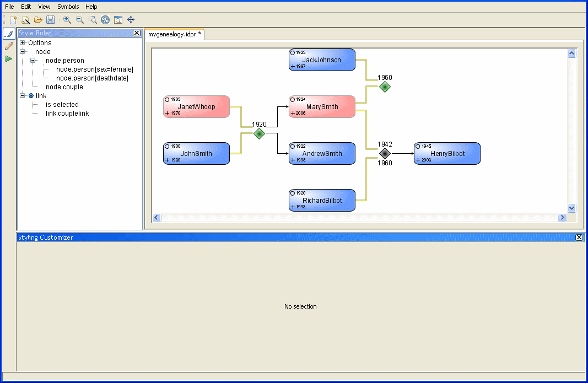Collapse the node.person tree branch
588x383 pixels.
(33, 61)
